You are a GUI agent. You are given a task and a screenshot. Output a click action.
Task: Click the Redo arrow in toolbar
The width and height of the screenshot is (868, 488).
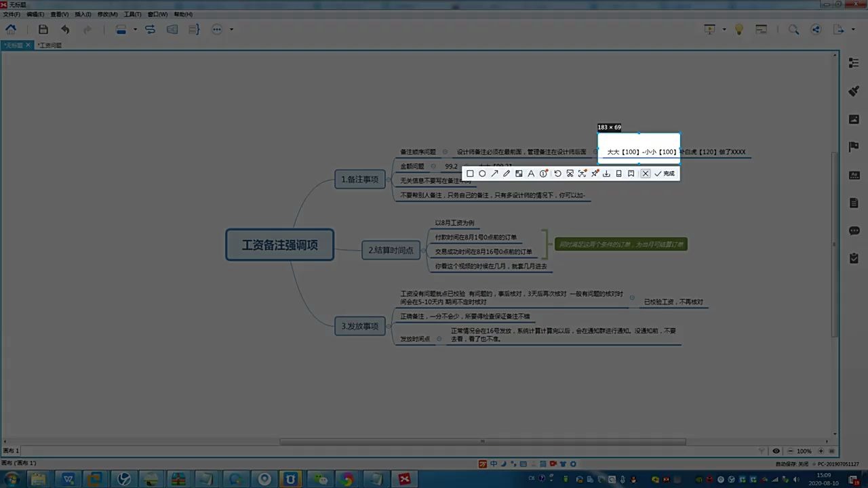point(87,29)
